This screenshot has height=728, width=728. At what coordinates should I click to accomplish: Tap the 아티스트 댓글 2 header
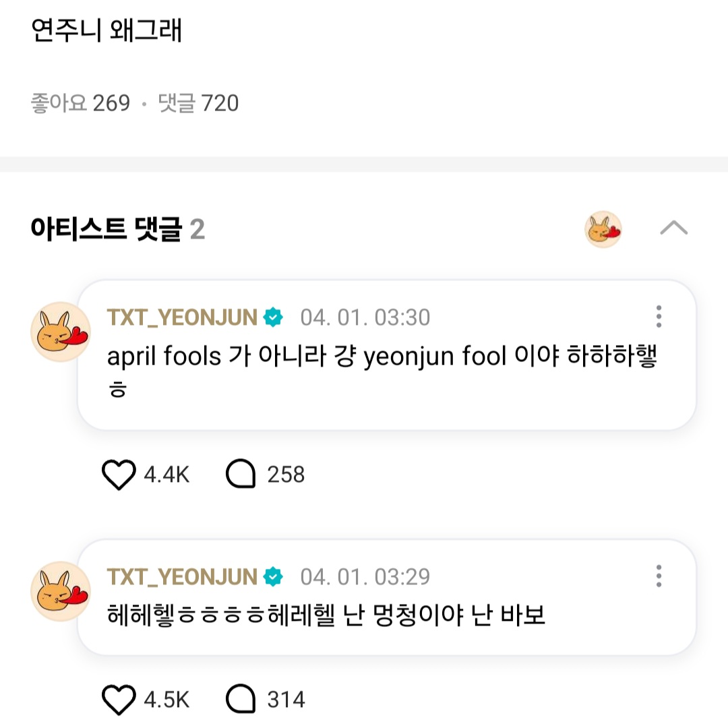(x=117, y=229)
